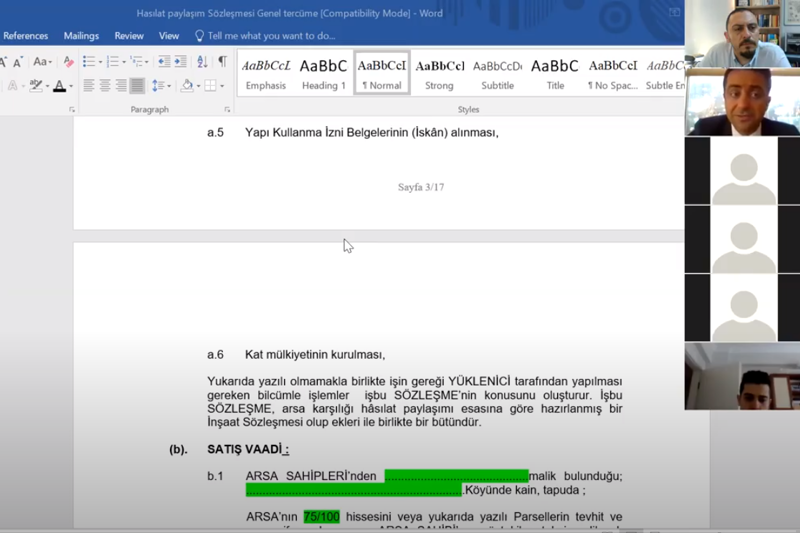Viewport: 800px width, 533px height.
Task: Open the highlight color dropdown arrow
Action: (47, 86)
